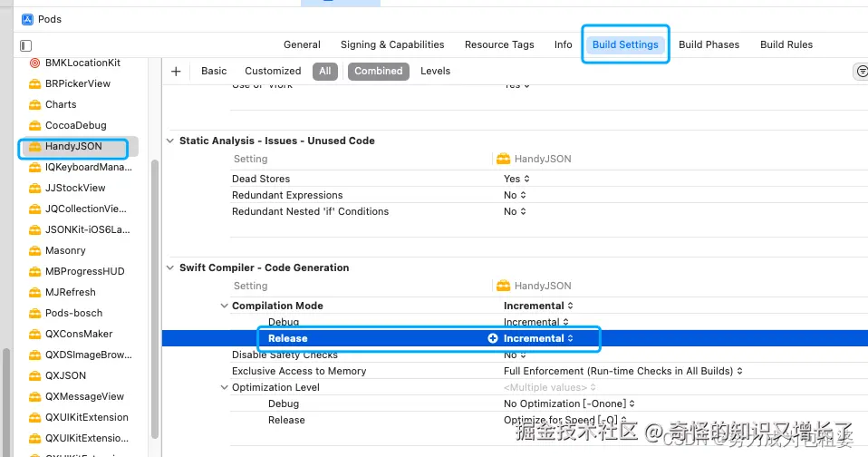The width and height of the screenshot is (868, 457).
Task: Change Dead Stores value Yes
Action: pyautogui.click(x=516, y=179)
